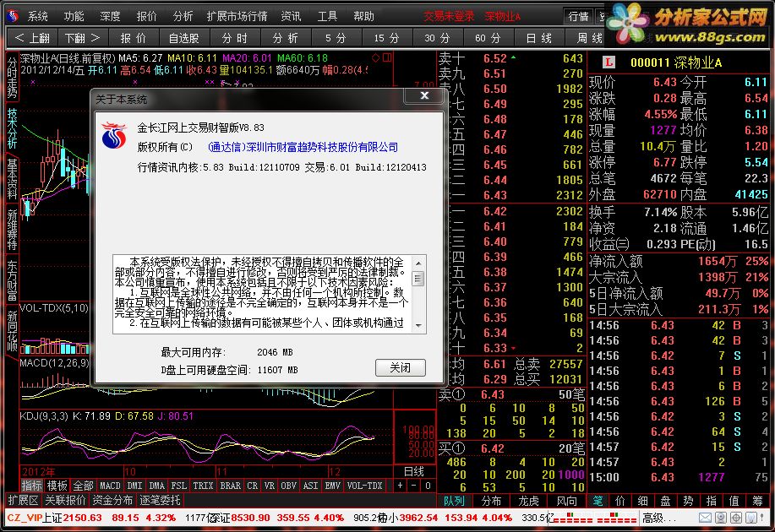Open 自选股 watchlist from toolbar

pyautogui.click(x=183, y=38)
